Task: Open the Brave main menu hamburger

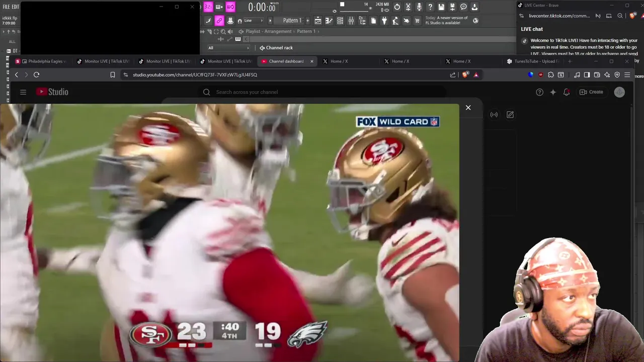Action: 627,74
